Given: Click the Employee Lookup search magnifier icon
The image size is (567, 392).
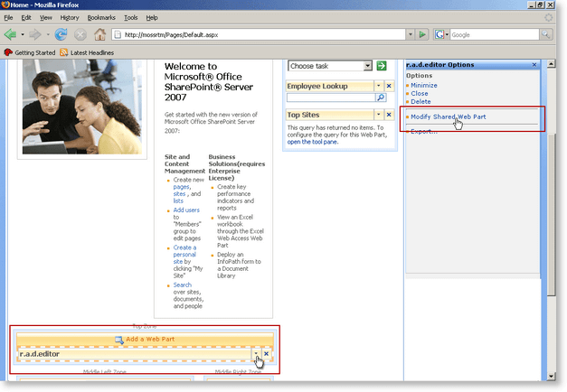Looking at the screenshot, I should click(381, 98).
